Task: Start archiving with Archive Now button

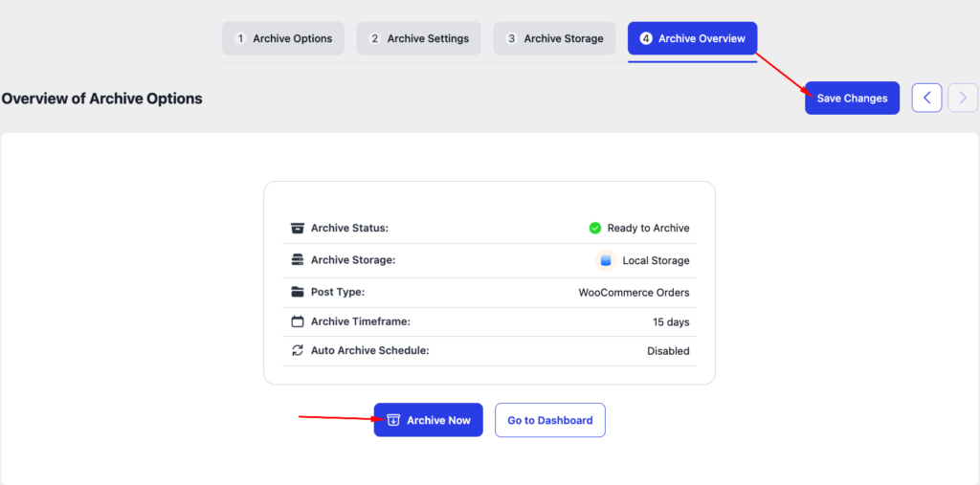Action: pos(428,420)
